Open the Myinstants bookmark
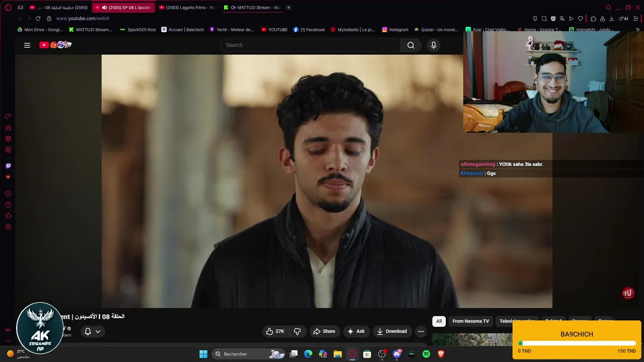The width and height of the screenshot is (644, 362). 353,30
